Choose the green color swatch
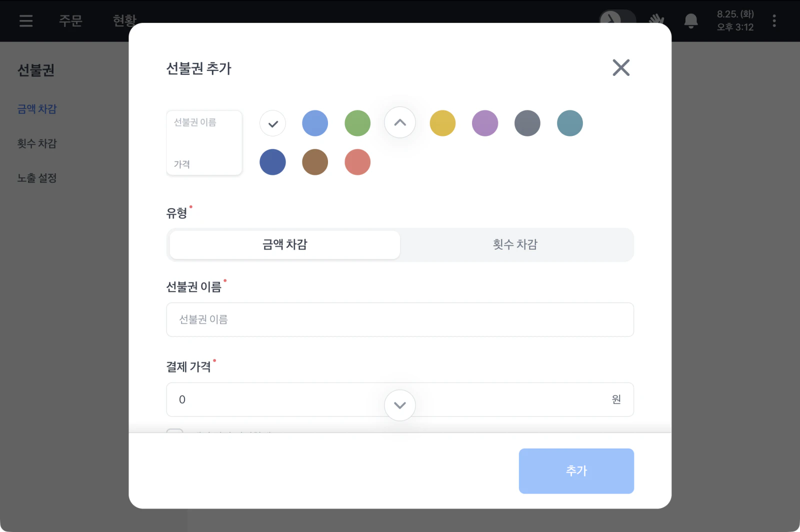Viewport: 800px width, 532px height. pyautogui.click(x=357, y=123)
